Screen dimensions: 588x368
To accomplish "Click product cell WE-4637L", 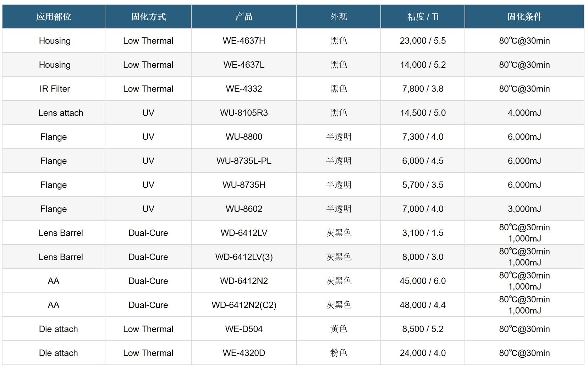I will [244, 65].
